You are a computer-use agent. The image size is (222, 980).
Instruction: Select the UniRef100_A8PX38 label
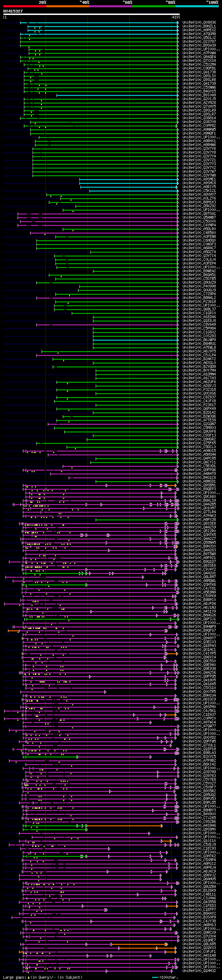(x=199, y=519)
